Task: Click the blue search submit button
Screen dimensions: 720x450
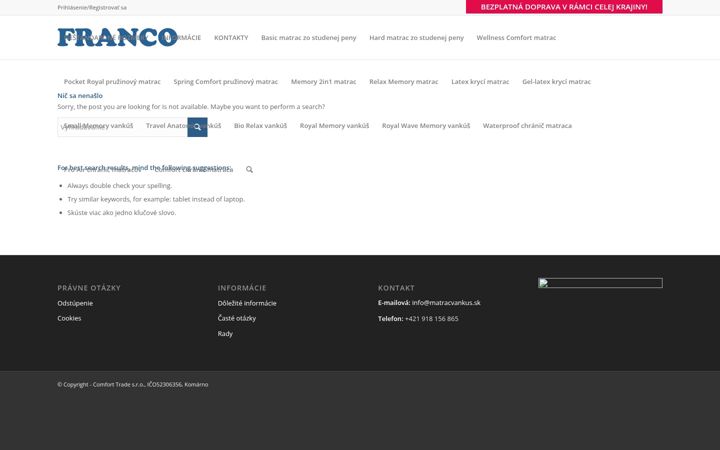Action: [197, 127]
